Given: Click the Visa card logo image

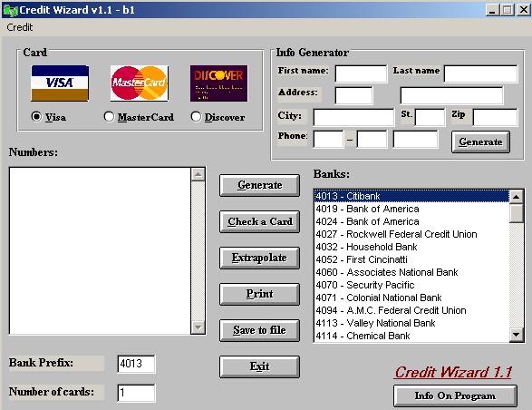Looking at the screenshot, I should coord(60,83).
